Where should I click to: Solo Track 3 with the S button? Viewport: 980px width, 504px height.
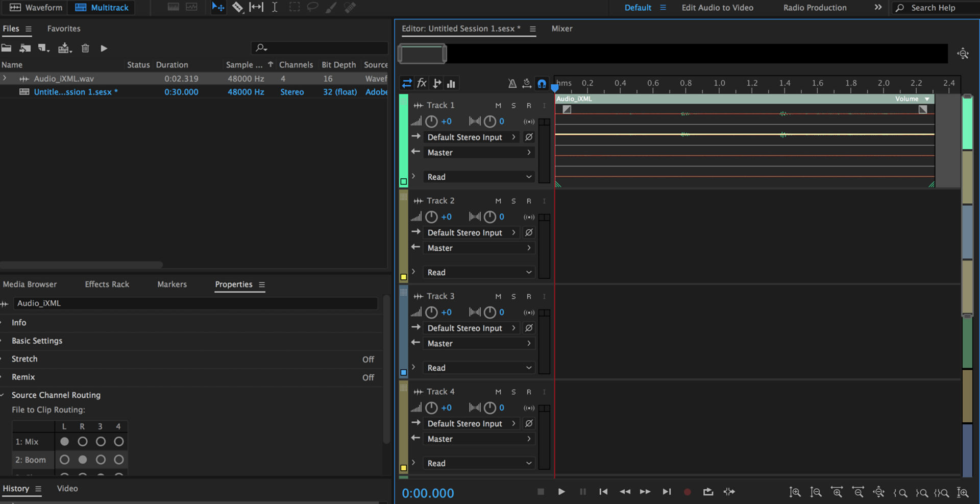coord(513,296)
